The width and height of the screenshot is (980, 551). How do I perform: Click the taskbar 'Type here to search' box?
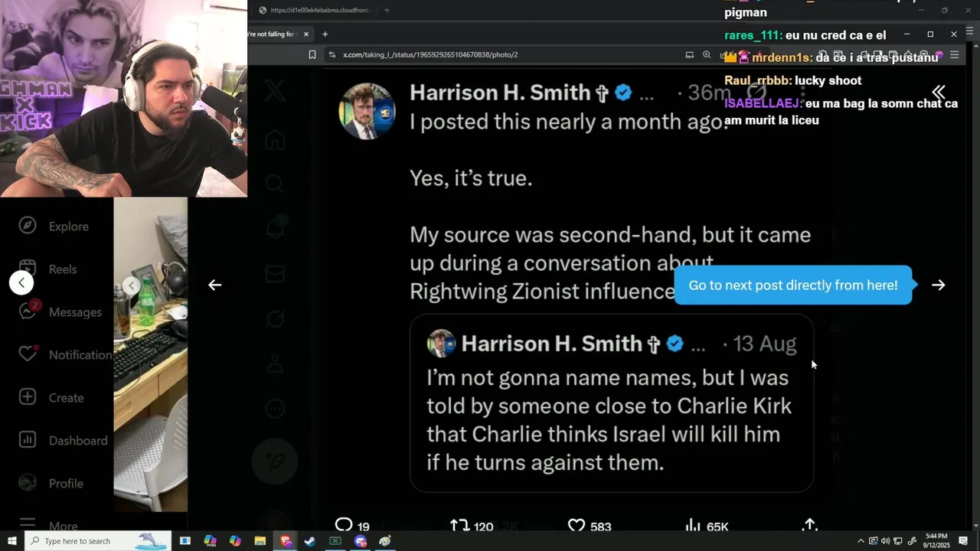coord(97,541)
